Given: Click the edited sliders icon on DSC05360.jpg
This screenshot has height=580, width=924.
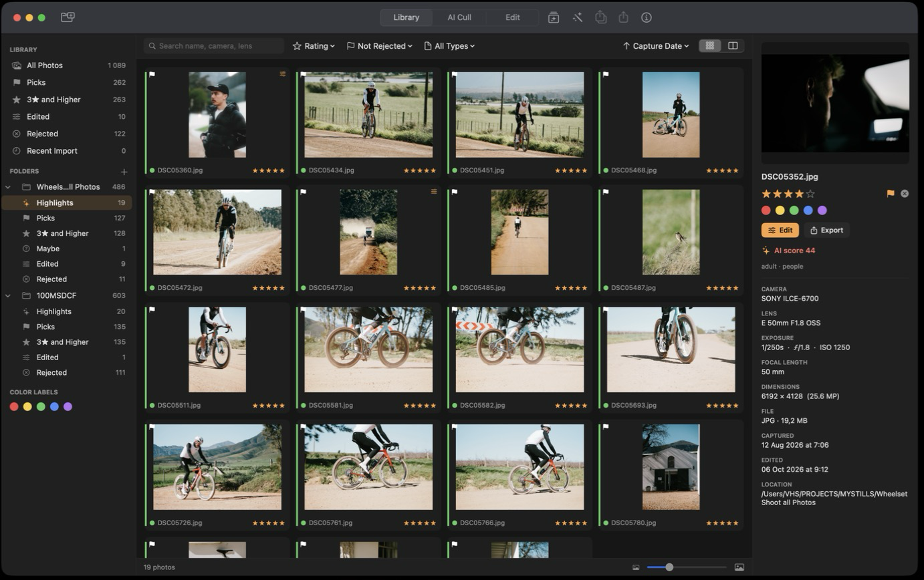Looking at the screenshot, I should [x=283, y=74].
